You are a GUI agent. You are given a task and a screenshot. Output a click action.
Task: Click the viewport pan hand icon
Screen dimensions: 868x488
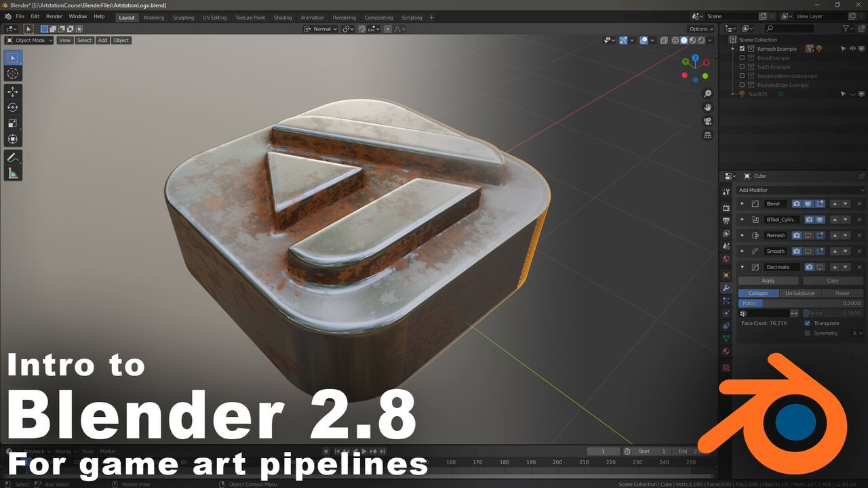pyautogui.click(x=708, y=107)
